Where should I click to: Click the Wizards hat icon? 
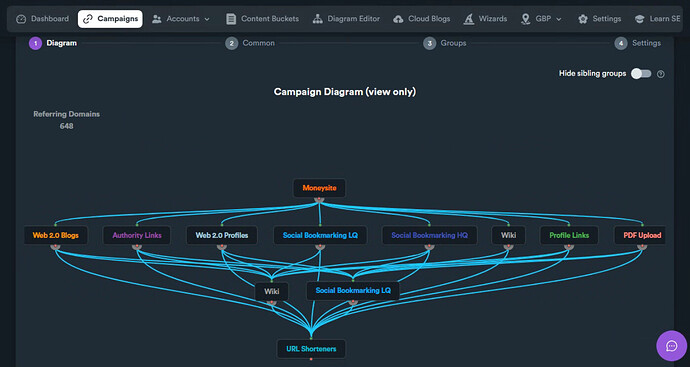click(469, 19)
